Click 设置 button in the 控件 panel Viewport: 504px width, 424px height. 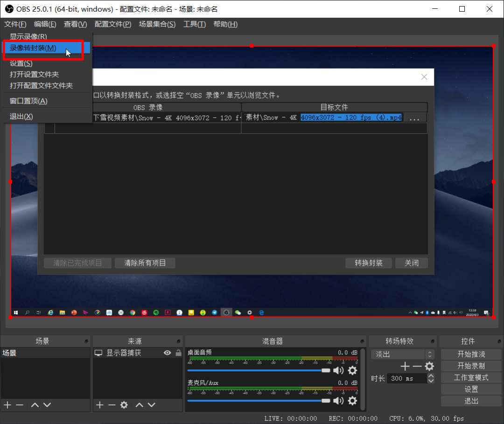(471, 389)
